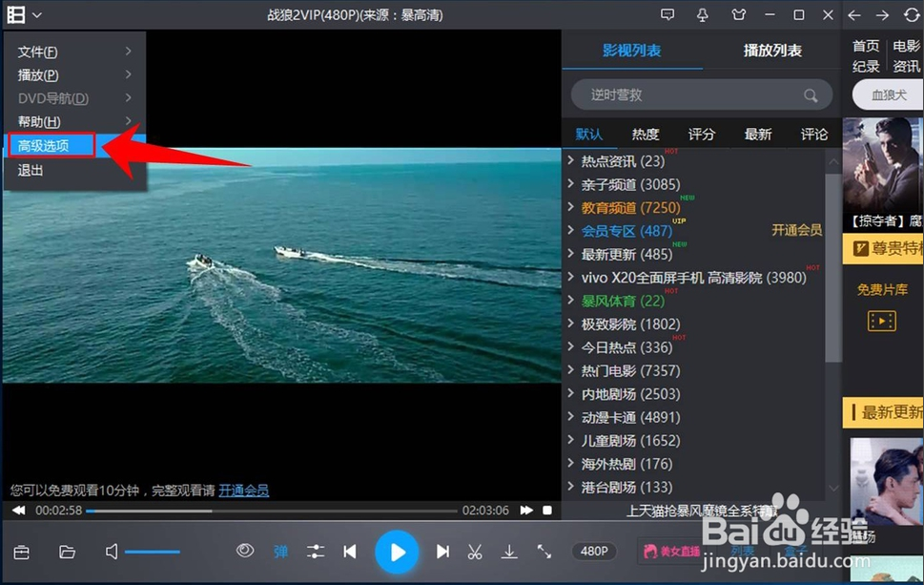Stop playback with the square button

click(547, 511)
